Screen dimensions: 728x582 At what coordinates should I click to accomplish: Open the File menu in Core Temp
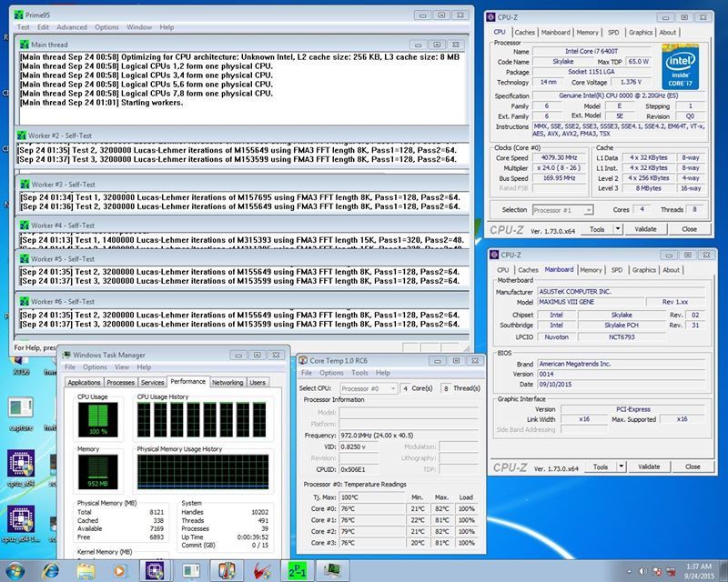coord(307,373)
